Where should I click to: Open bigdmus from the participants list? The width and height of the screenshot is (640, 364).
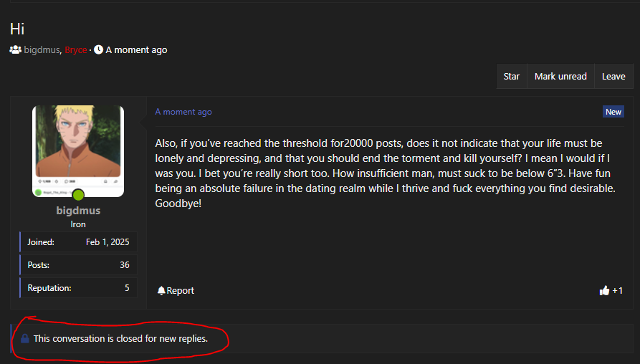tap(42, 50)
